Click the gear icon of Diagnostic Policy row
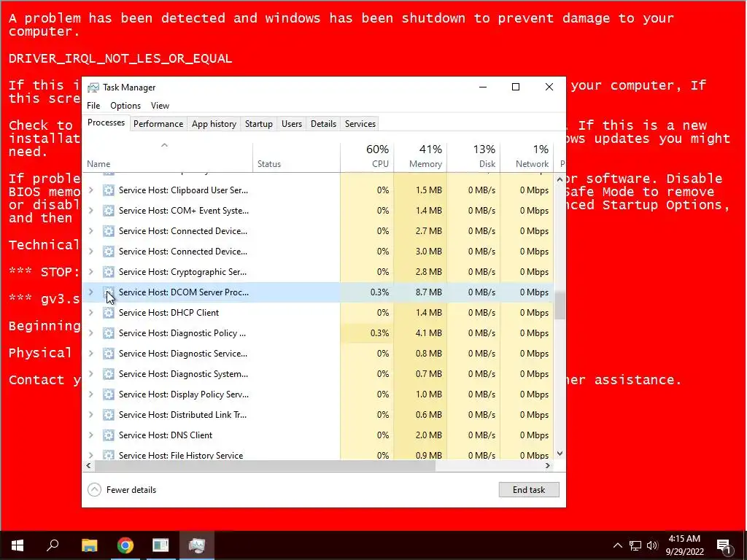Image resolution: width=747 pixels, height=560 pixels. coord(109,333)
